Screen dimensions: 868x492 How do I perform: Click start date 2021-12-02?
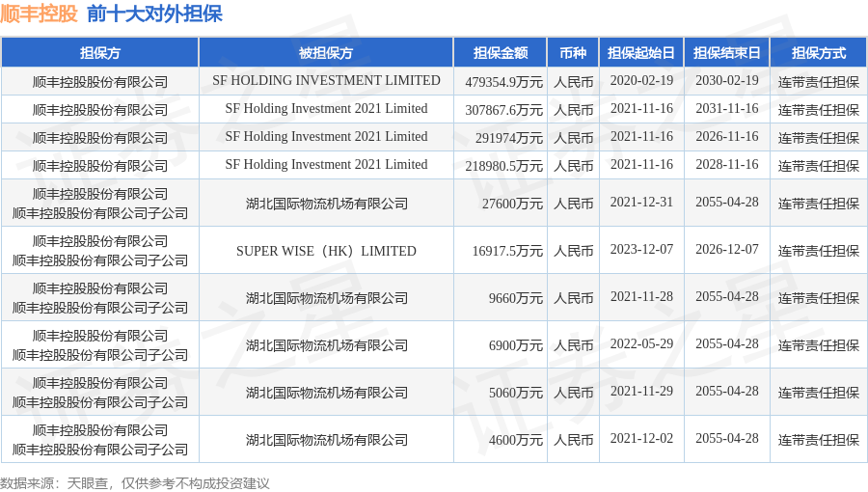(x=641, y=439)
